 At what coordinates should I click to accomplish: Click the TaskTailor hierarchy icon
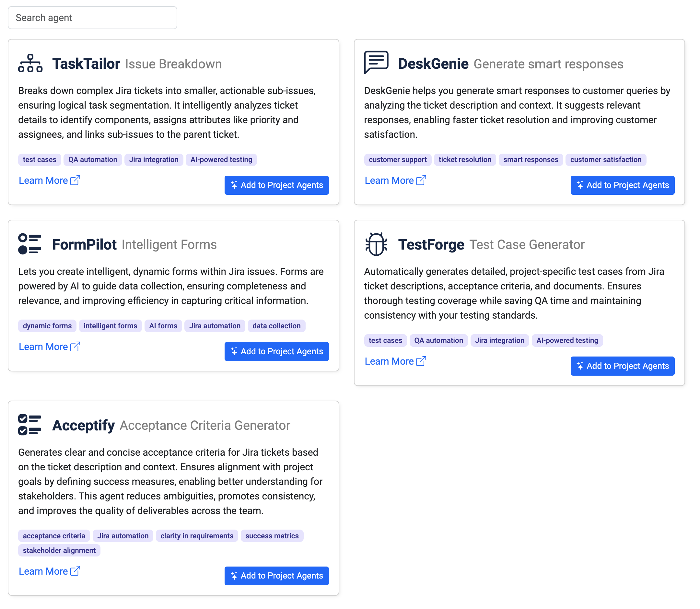pyautogui.click(x=30, y=63)
